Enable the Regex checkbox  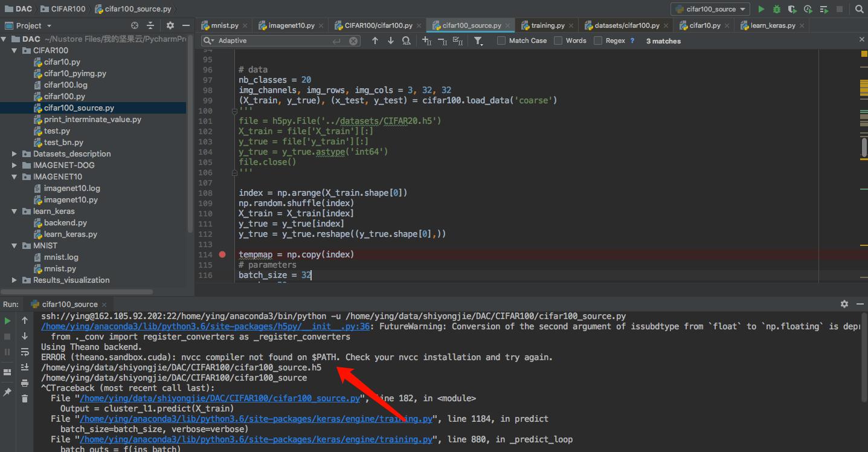click(x=598, y=40)
